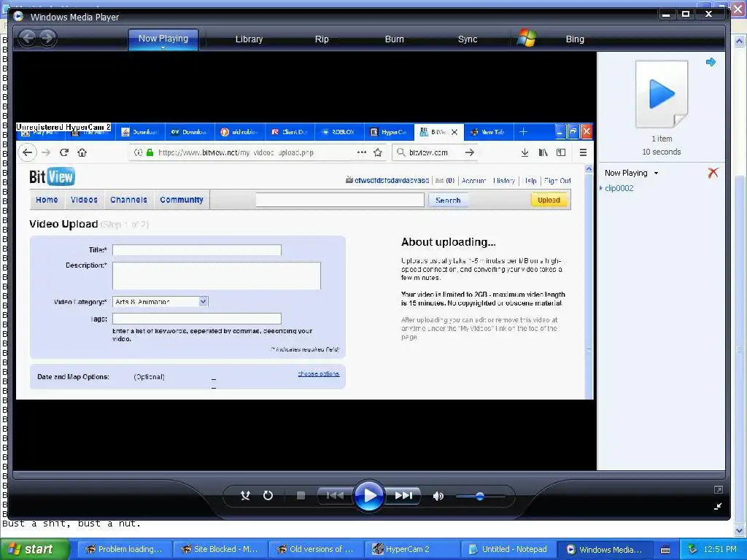Viewport: 747px width, 560px height.
Task: Open the Burn tab
Action: 394,39
